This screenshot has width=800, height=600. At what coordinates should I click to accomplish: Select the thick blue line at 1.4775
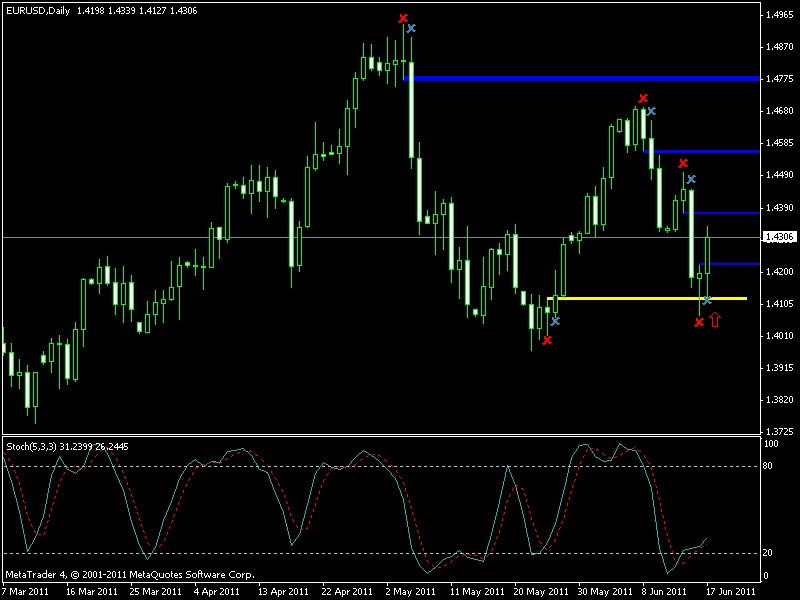pos(582,79)
